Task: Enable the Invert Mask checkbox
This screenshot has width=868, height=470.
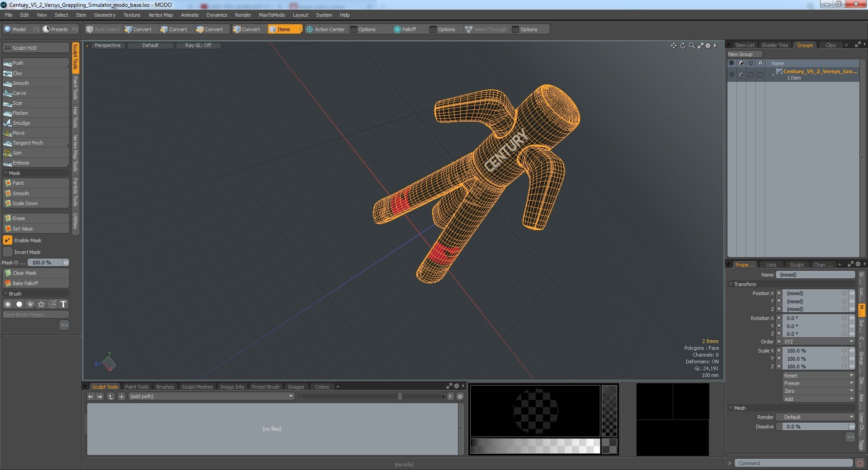Action: tap(8, 252)
